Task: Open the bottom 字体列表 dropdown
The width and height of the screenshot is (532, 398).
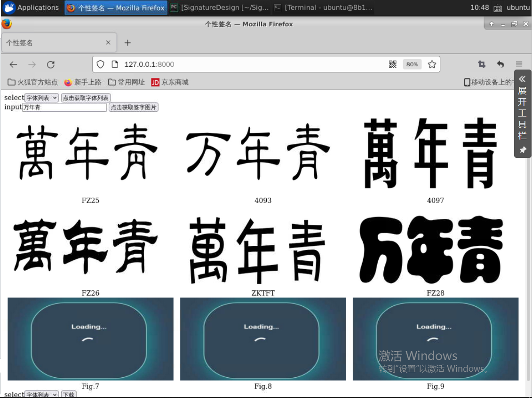Action: click(41, 394)
